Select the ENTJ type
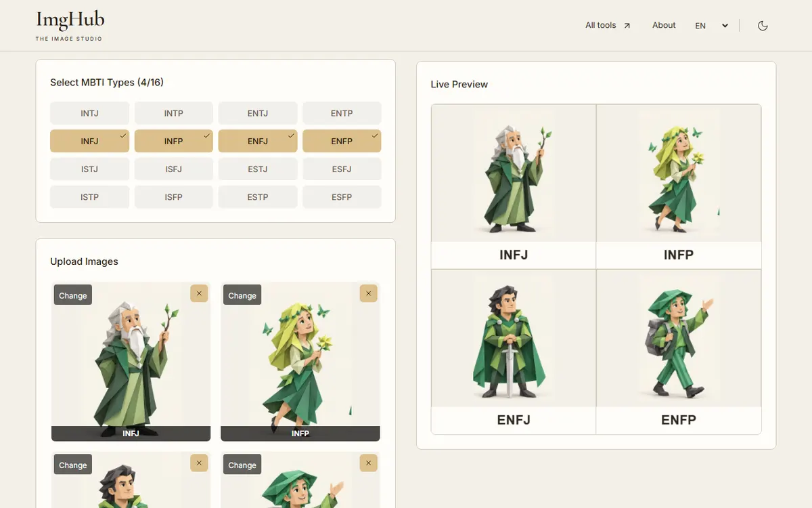 258,113
